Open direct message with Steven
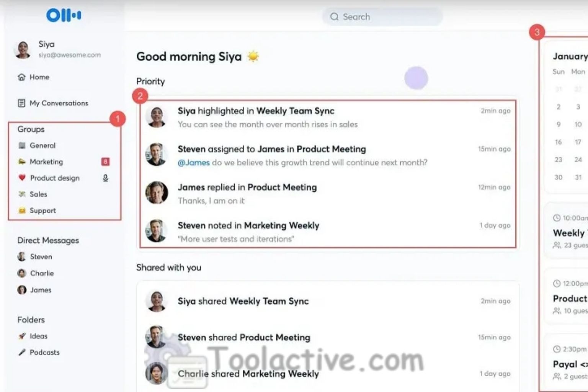The width and height of the screenshot is (588, 392). (41, 256)
